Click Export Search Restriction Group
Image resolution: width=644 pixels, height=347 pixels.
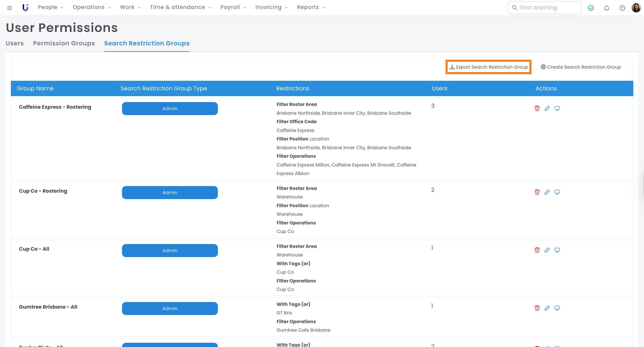pos(489,67)
